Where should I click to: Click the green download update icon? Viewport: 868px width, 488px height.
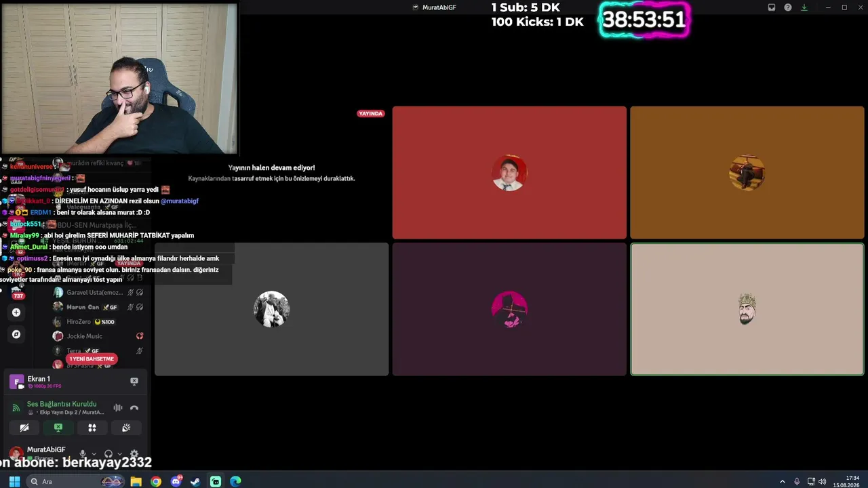(804, 7)
